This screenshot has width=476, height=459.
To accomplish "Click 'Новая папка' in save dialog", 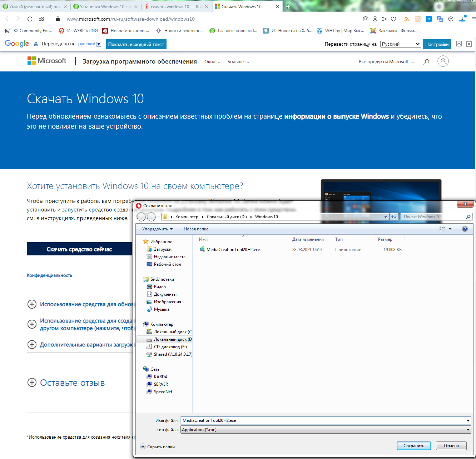I will pyautogui.click(x=196, y=229).
